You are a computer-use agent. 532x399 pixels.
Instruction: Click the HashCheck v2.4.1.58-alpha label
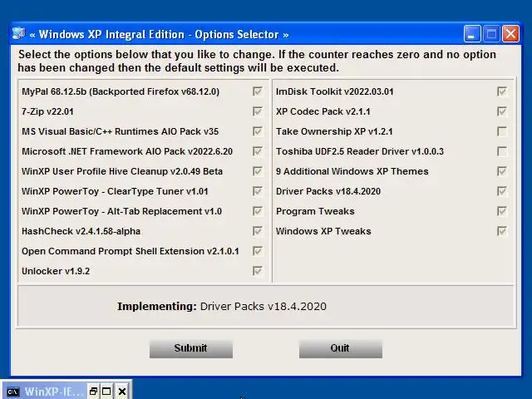[x=81, y=231]
